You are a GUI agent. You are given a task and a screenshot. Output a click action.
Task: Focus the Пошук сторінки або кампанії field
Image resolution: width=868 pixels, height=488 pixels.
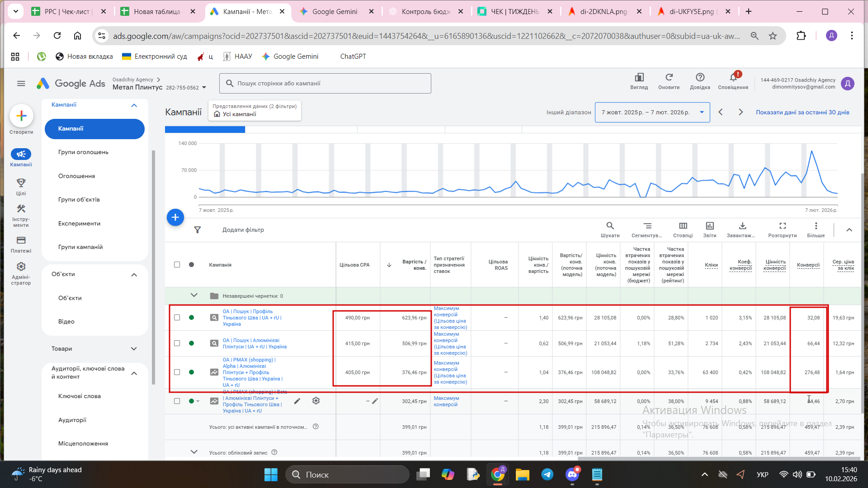325,84
